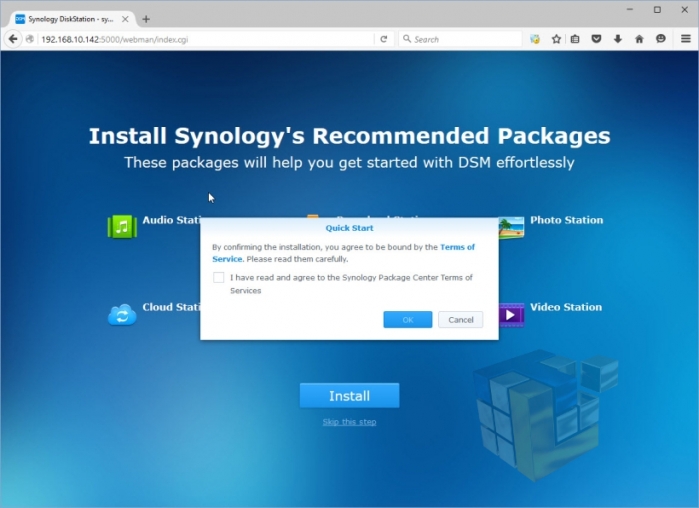Open the browser hamburger menu
Image resolution: width=699 pixels, height=508 pixels.
686,39
